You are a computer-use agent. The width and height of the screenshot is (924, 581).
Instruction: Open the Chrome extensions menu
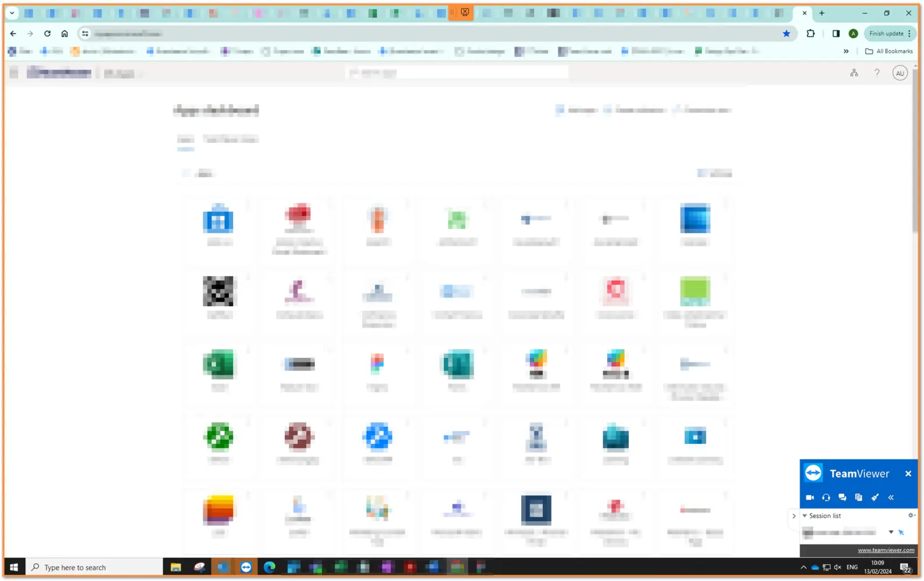[x=811, y=34]
